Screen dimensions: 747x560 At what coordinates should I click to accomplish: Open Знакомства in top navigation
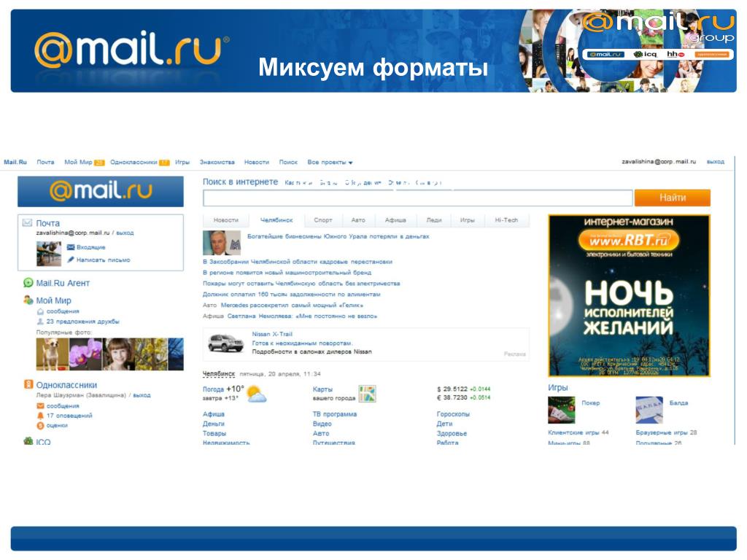[x=217, y=162]
